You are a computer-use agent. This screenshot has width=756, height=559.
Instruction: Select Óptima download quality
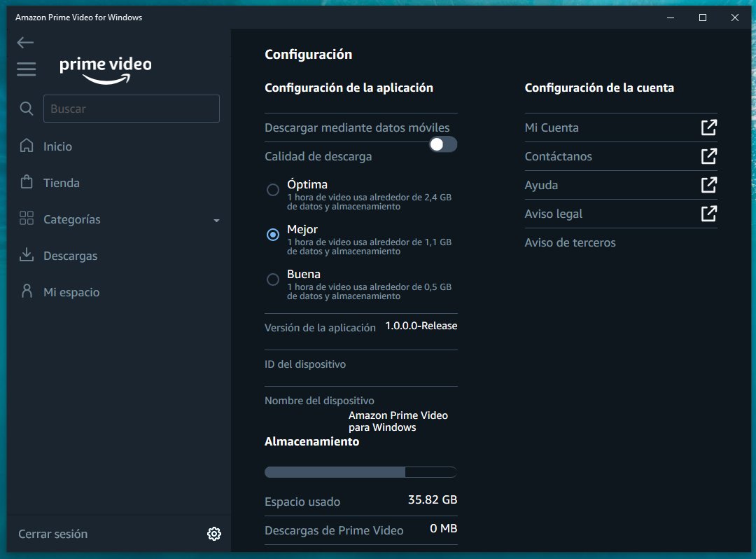click(273, 190)
